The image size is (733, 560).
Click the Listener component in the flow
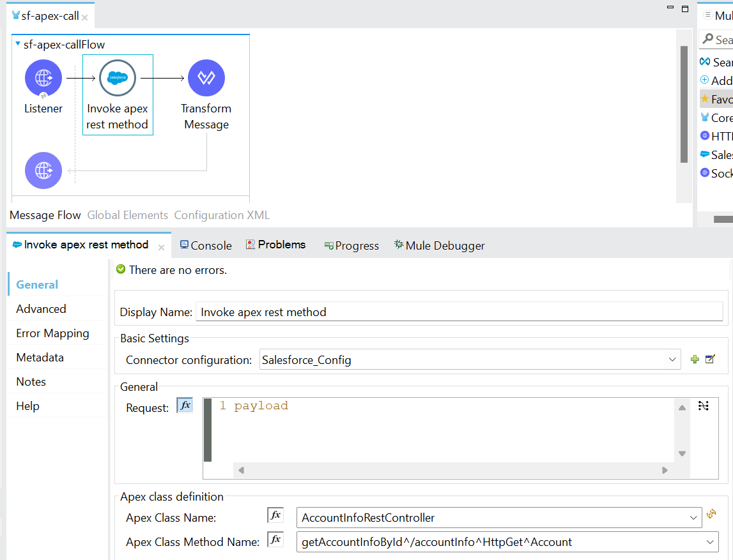coord(43,77)
